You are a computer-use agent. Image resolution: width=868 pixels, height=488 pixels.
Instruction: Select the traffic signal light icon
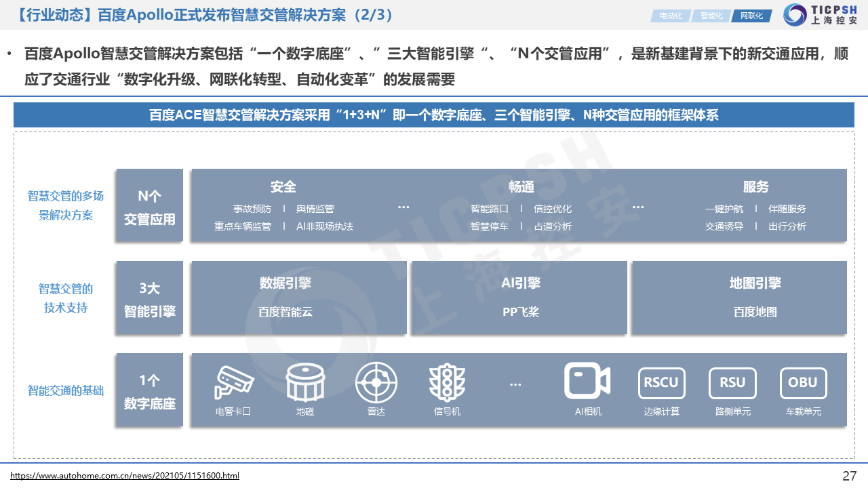(x=447, y=382)
